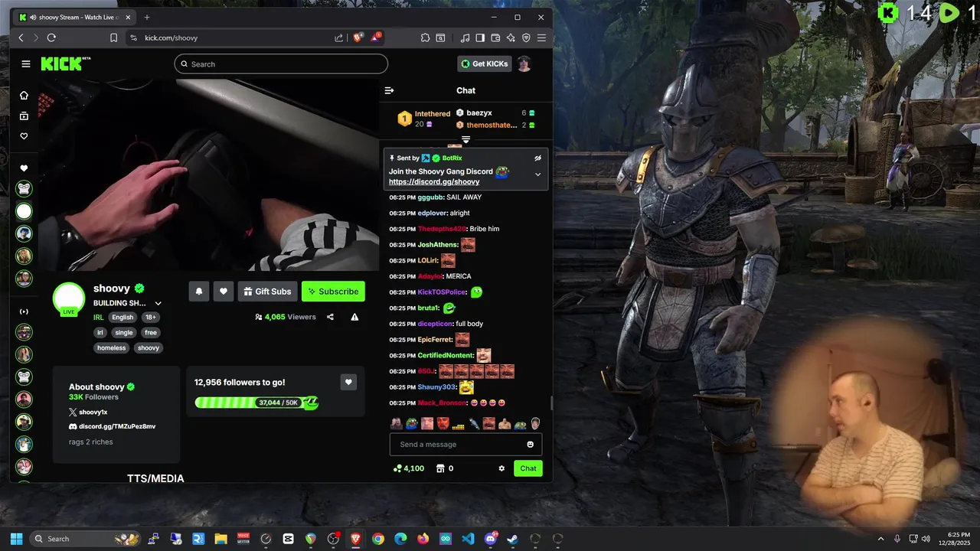
Task: Launch Steam from the taskbar
Action: tap(512, 539)
